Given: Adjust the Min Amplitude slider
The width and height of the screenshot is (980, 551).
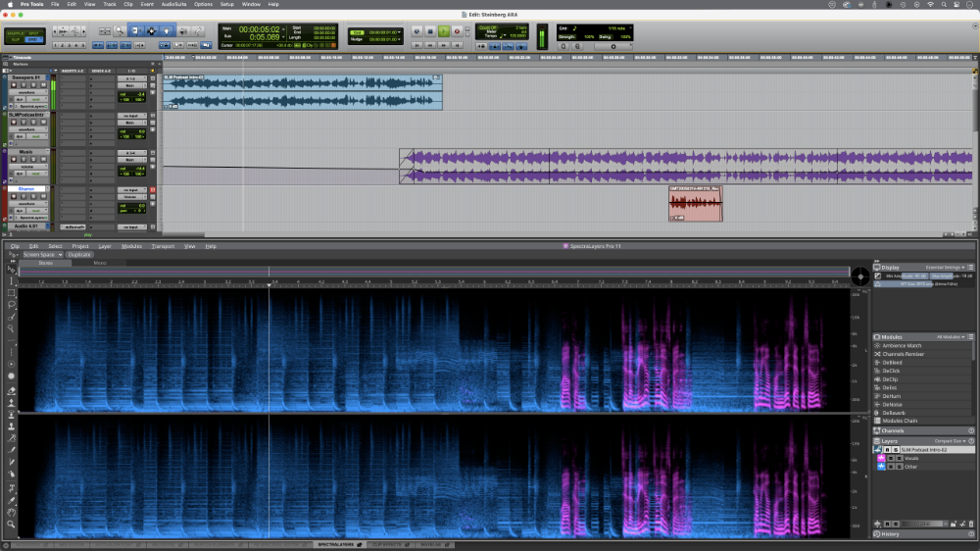Looking at the screenshot, I should pos(906,275).
